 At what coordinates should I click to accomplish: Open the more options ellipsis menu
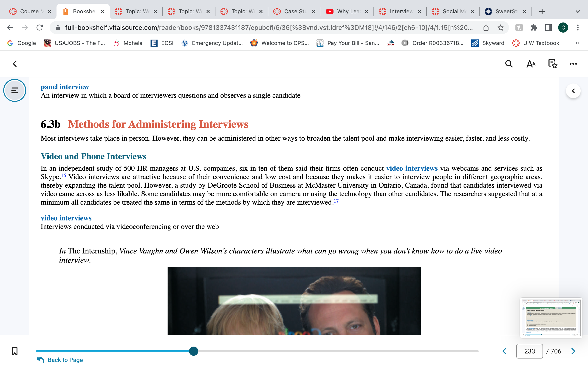click(573, 64)
